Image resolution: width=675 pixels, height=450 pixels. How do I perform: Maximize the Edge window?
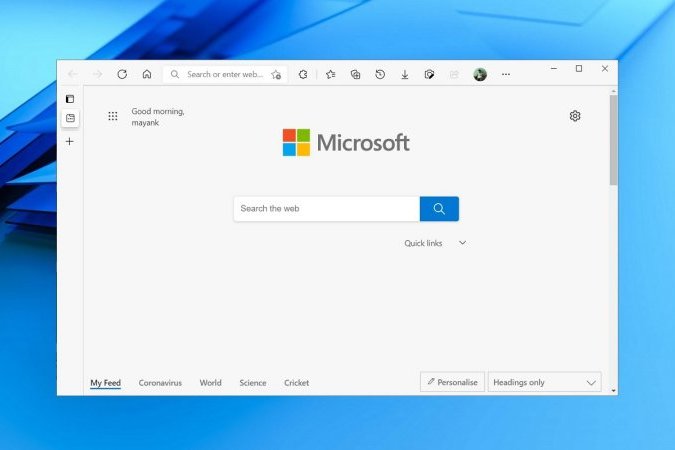click(579, 68)
